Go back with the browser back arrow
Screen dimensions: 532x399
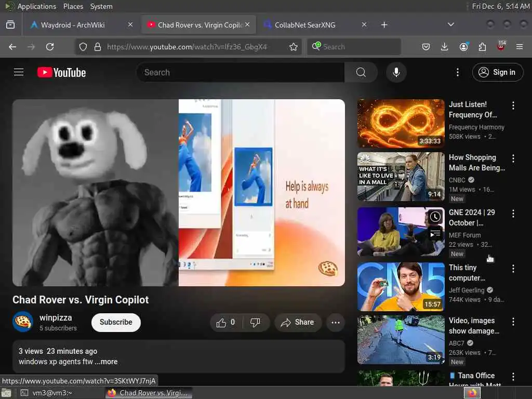[x=12, y=47]
